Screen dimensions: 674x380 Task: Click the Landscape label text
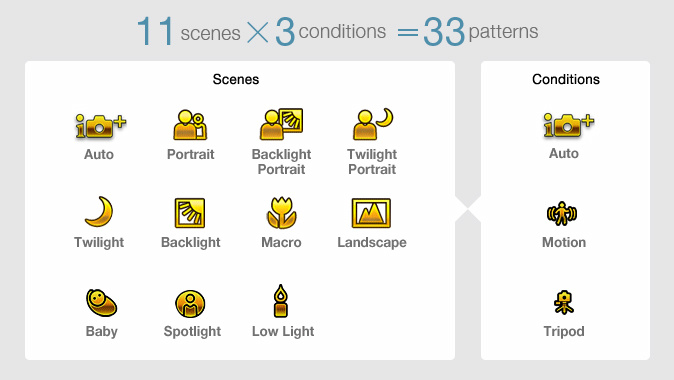pyautogui.click(x=372, y=242)
